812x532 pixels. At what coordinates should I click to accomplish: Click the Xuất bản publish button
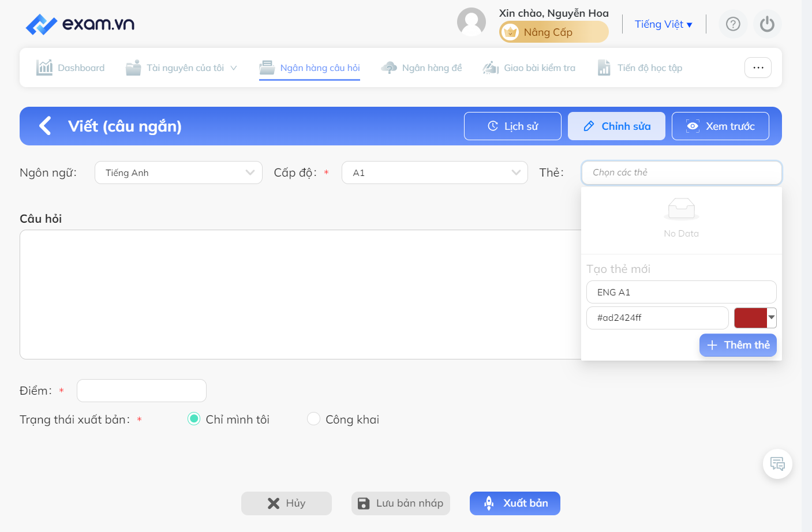click(515, 503)
